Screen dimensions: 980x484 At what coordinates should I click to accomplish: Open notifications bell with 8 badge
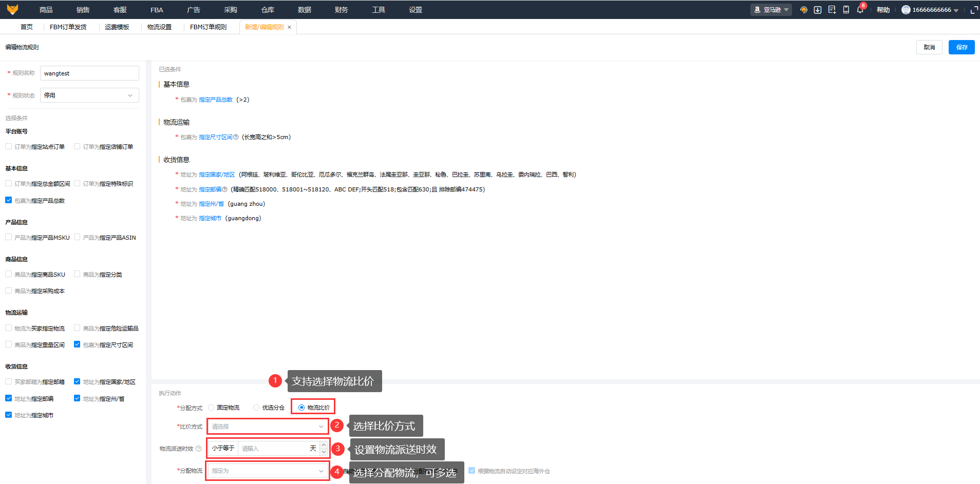(x=860, y=10)
